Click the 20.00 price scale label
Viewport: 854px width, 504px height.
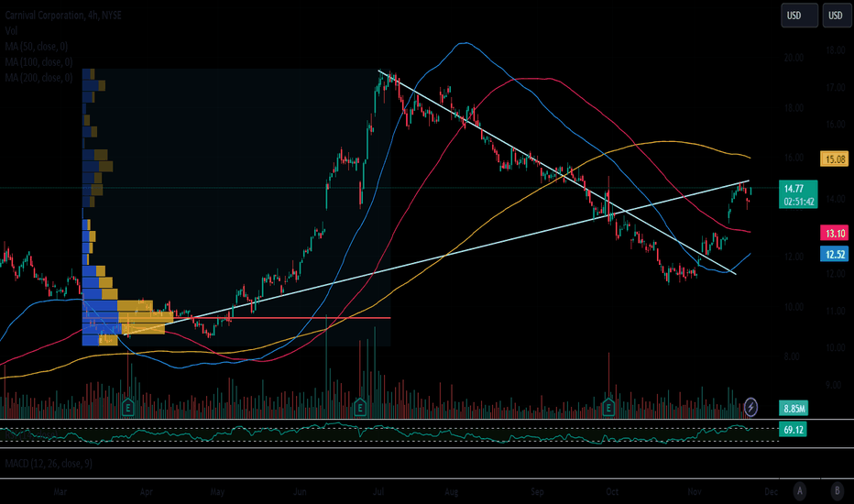tap(794, 58)
